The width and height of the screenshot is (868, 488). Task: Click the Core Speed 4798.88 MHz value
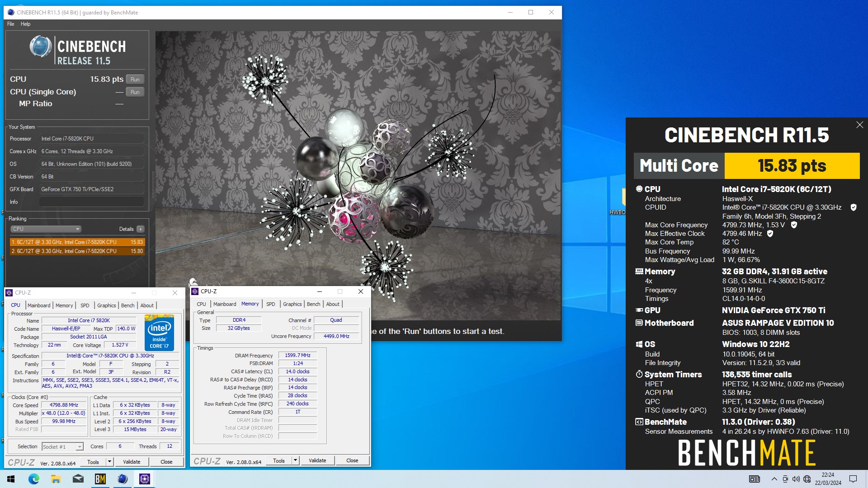click(x=64, y=405)
